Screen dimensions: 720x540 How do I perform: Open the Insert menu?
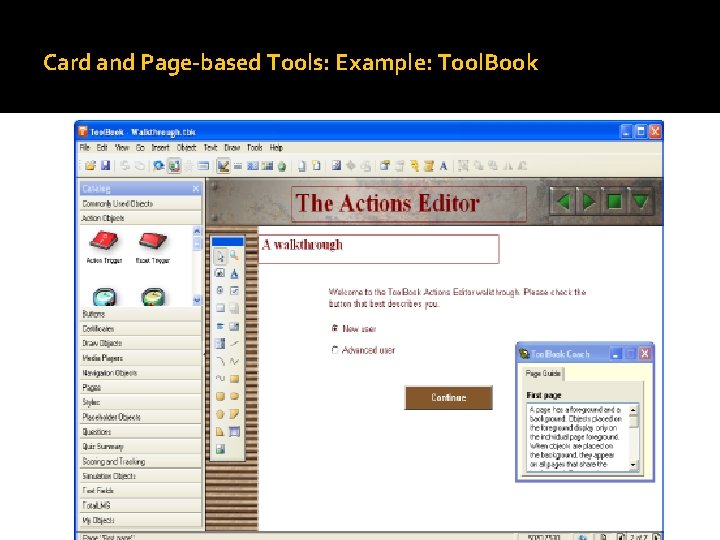(160, 147)
